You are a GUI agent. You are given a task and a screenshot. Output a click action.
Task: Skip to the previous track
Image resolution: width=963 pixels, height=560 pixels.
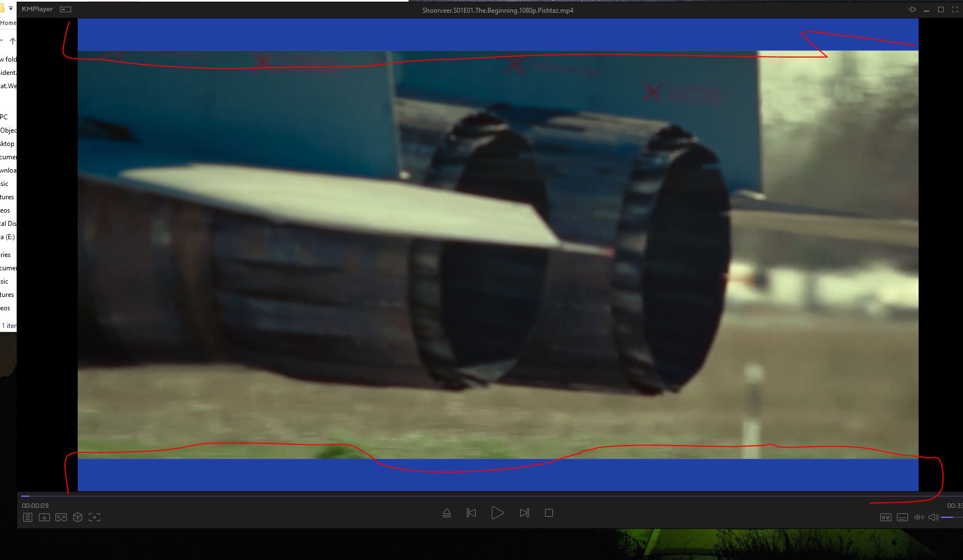click(x=471, y=513)
